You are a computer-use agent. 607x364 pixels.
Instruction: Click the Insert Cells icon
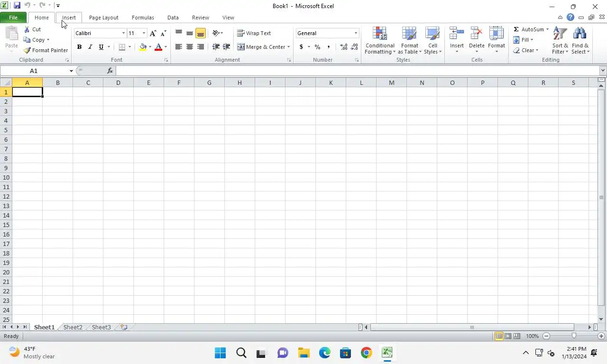coord(457,33)
